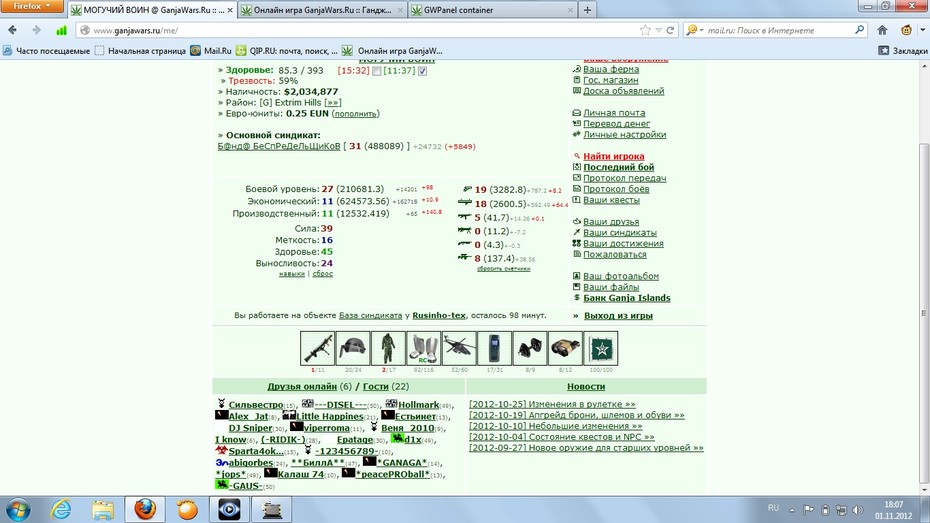Open the star badge equipment slot
930x523 pixels.
coord(601,348)
